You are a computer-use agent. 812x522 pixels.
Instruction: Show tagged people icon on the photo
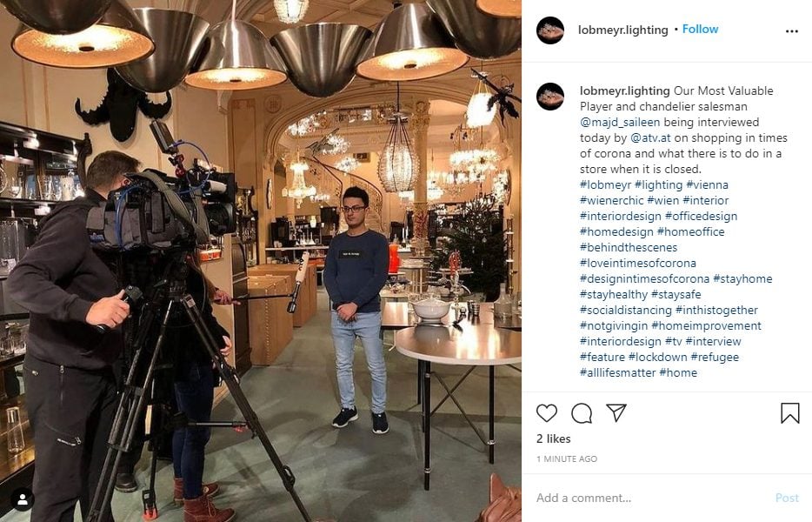coord(23,499)
